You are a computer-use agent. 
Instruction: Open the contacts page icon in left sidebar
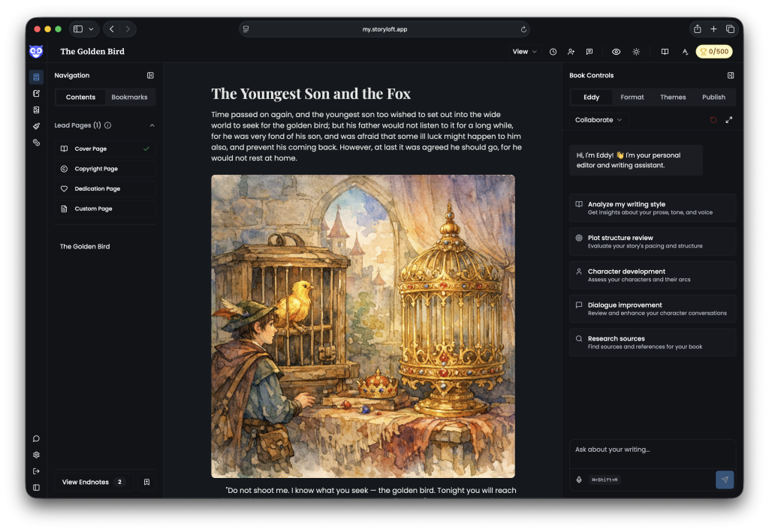point(36,110)
